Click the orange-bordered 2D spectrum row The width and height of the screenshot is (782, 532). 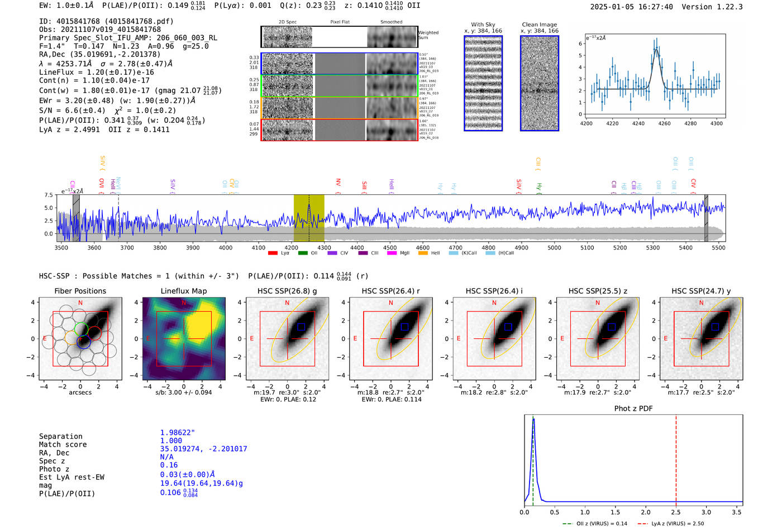pyautogui.click(x=340, y=108)
